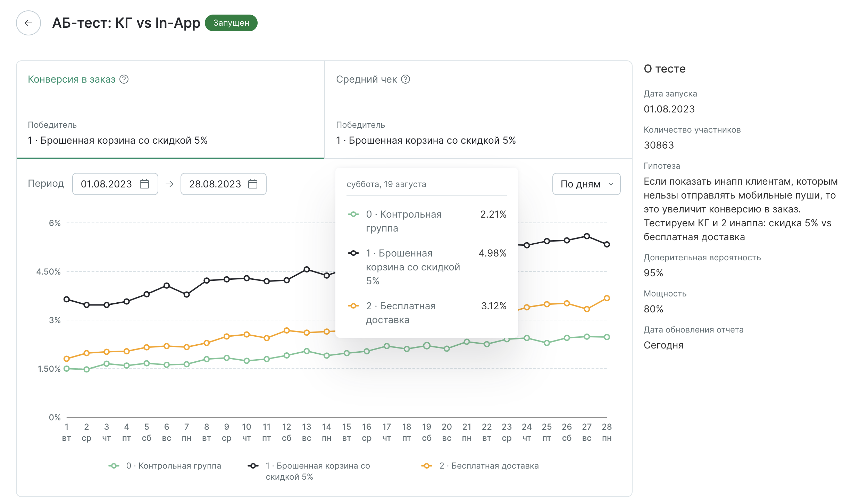Click the confidence value 95%
Viewport: 852px width, 504px height.
[653, 273]
